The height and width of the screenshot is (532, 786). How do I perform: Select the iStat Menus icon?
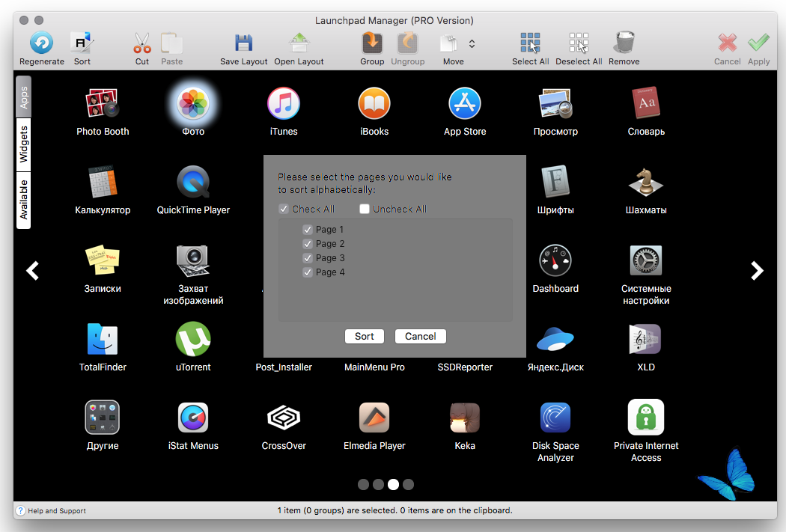pyautogui.click(x=193, y=418)
